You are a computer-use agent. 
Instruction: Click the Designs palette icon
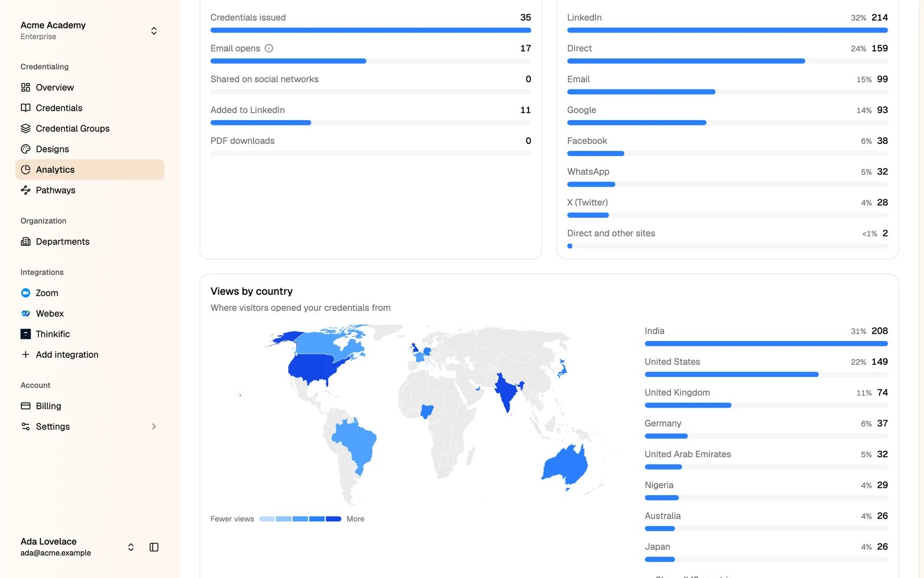[25, 149]
